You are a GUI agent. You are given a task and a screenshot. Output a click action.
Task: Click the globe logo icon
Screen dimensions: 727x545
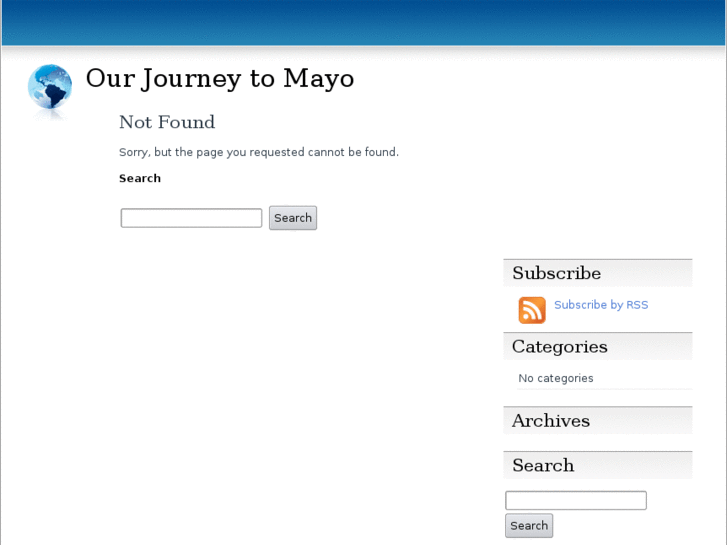click(x=50, y=88)
